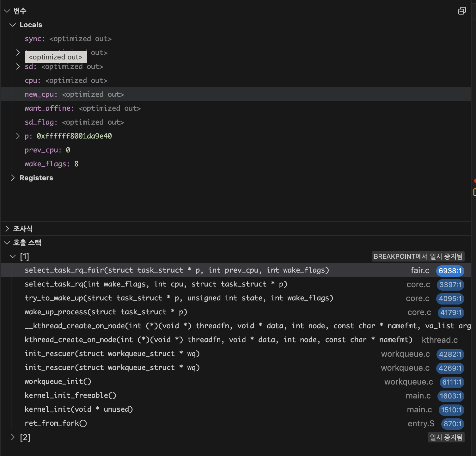Open init_rescuer frame at workqueue.c 4269:1

point(236,367)
